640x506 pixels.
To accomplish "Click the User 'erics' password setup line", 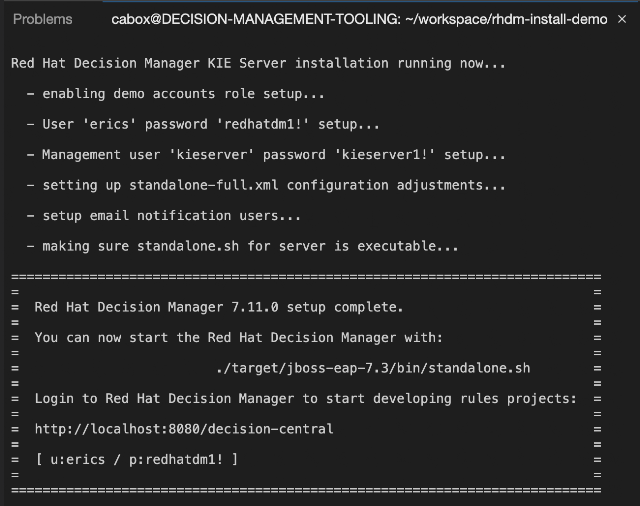I will pyautogui.click(x=203, y=124).
